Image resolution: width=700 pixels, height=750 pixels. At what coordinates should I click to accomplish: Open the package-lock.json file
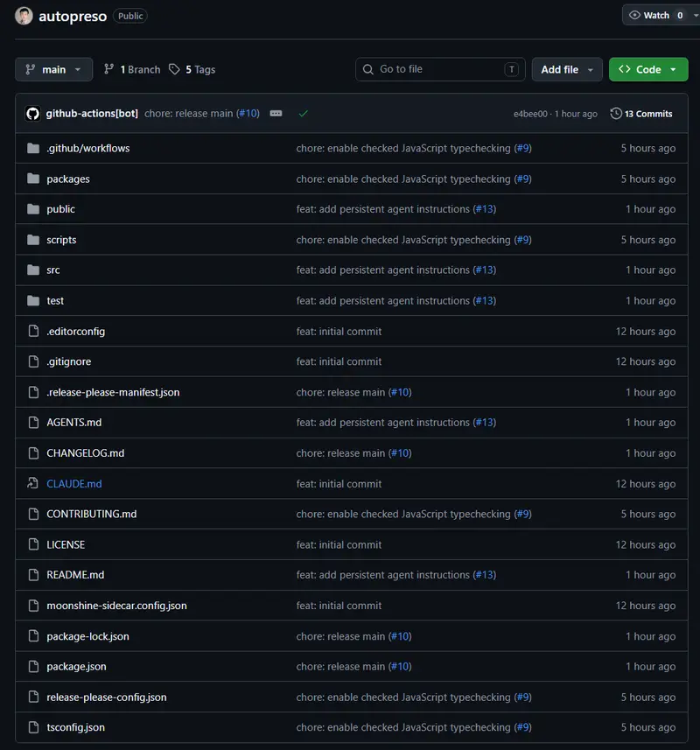click(88, 636)
